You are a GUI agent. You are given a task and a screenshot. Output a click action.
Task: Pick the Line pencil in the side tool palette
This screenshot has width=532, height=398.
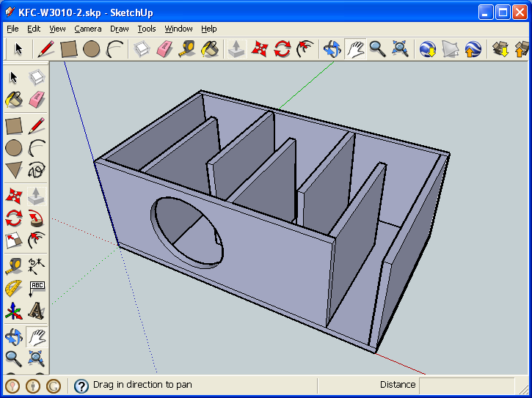[36, 126]
